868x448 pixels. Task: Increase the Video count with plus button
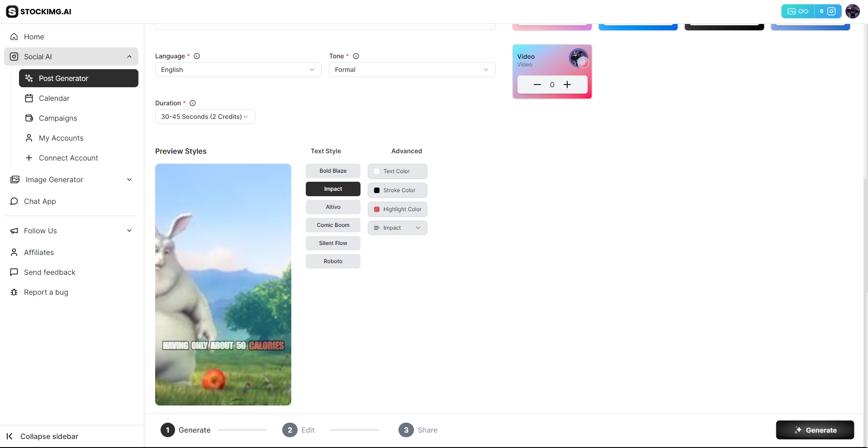[x=567, y=85]
